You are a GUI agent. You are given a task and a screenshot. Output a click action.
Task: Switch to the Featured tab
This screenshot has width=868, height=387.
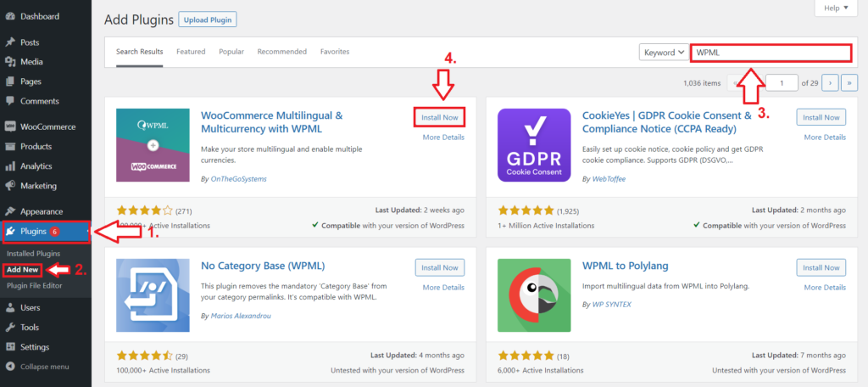click(x=191, y=52)
